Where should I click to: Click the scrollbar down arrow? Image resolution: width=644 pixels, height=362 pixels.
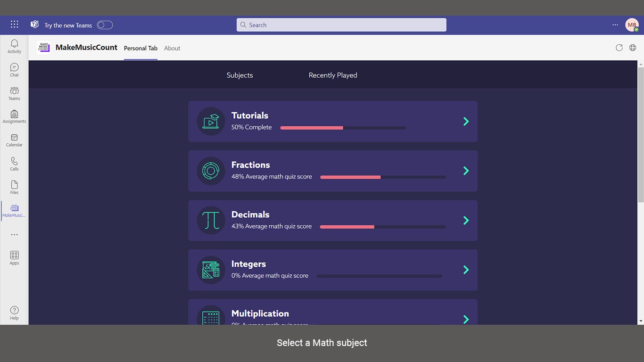point(641,321)
